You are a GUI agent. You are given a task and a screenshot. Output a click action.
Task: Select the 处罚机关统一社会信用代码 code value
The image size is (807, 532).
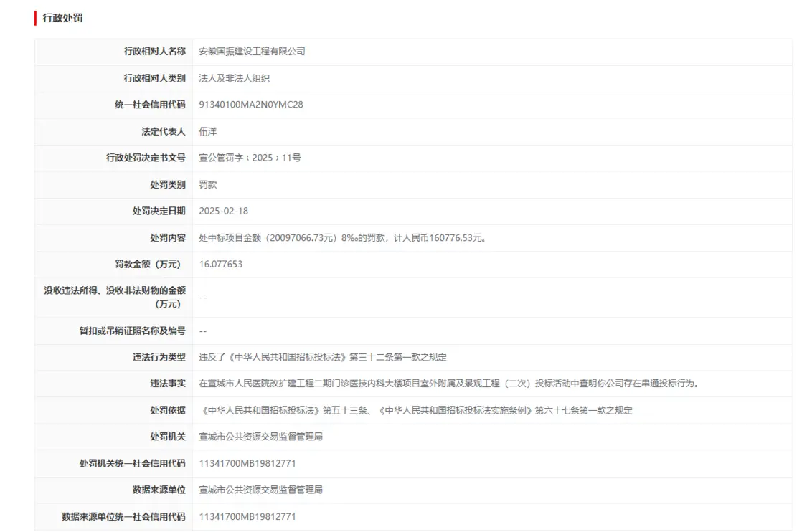pyautogui.click(x=247, y=463)
